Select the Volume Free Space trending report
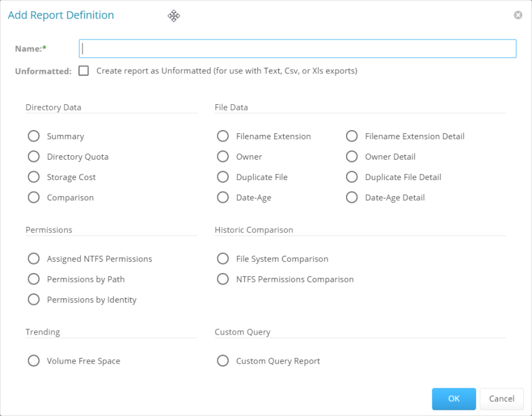 click(x=34, y=361)
